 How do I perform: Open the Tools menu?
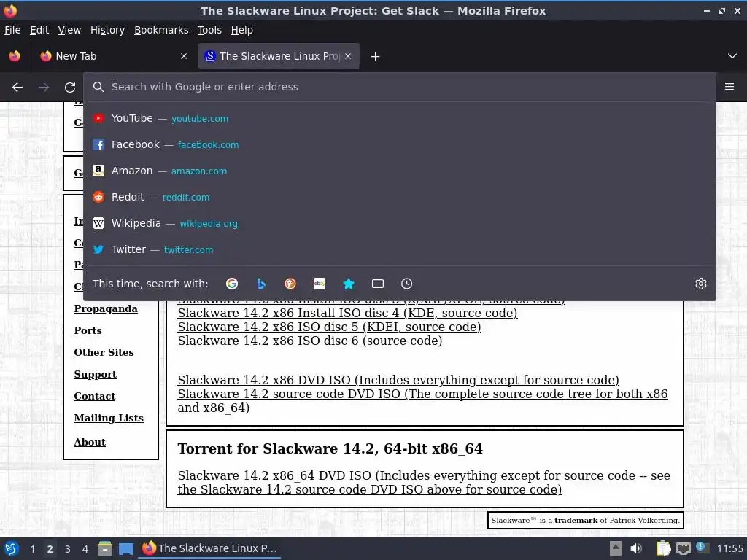[209, 30]
